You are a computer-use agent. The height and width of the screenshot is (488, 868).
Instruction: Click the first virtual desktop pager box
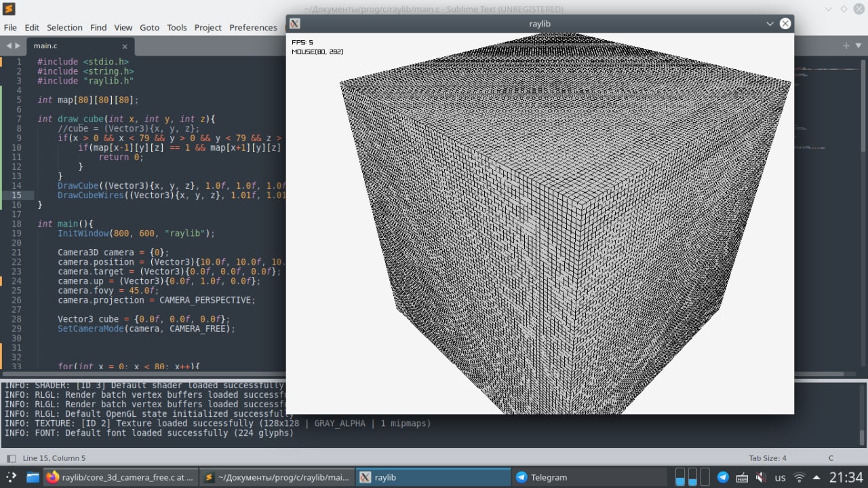[680, 476]
